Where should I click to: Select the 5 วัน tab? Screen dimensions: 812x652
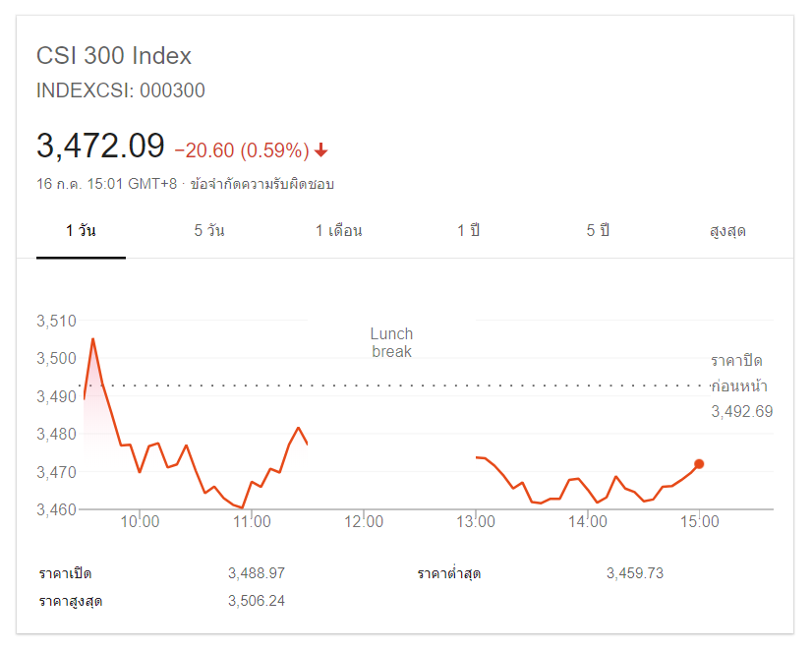tap(209, 231)
